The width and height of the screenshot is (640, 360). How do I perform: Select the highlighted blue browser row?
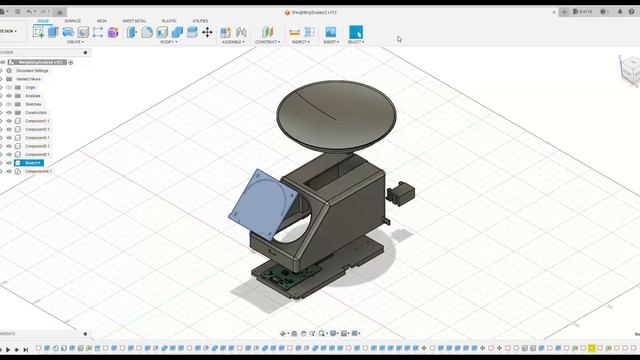pos(29,163)
